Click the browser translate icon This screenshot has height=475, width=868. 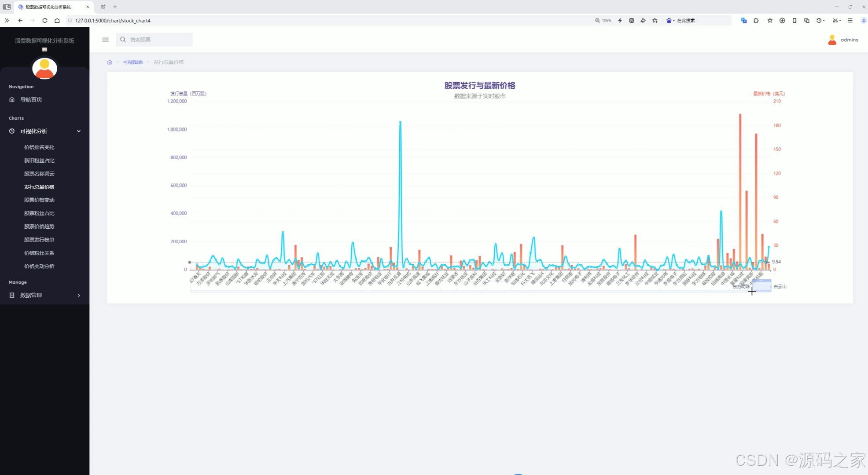(744, 20)
